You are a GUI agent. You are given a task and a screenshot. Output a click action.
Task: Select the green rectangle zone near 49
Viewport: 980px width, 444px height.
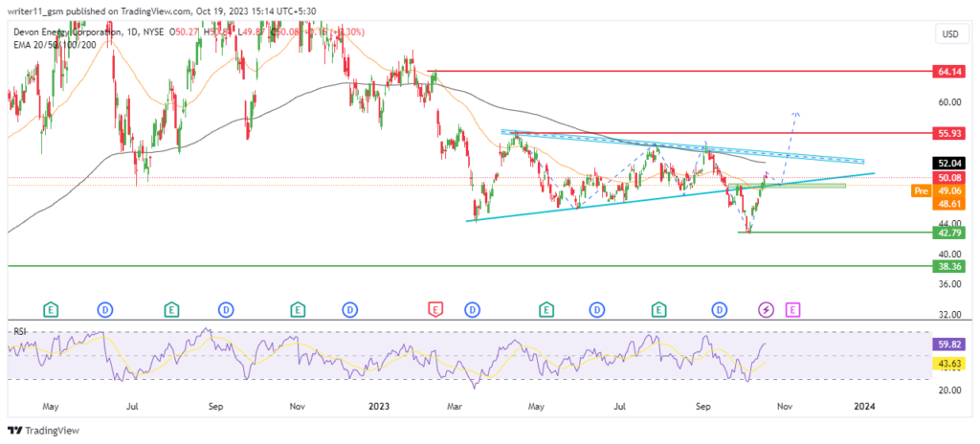(787, 186)
